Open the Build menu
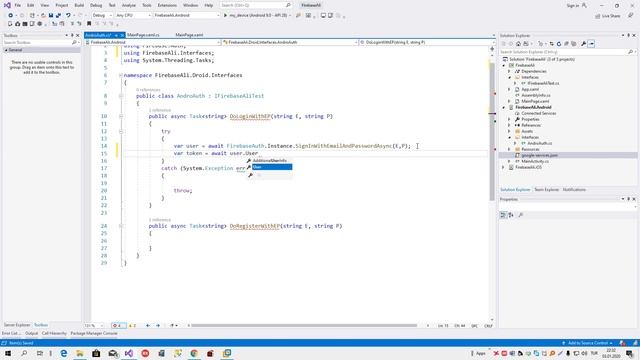The width and height of the screenshot is (640, 360). click(79, 5)
